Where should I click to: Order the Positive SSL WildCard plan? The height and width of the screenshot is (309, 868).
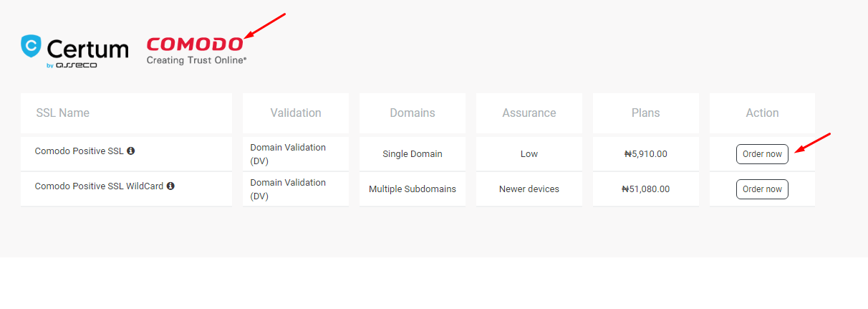coord(762,189)
